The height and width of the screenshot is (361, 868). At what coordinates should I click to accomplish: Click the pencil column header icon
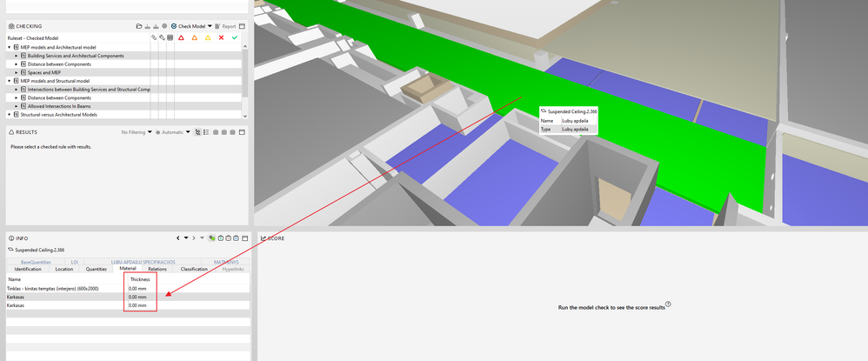click(x=162, y=37)
